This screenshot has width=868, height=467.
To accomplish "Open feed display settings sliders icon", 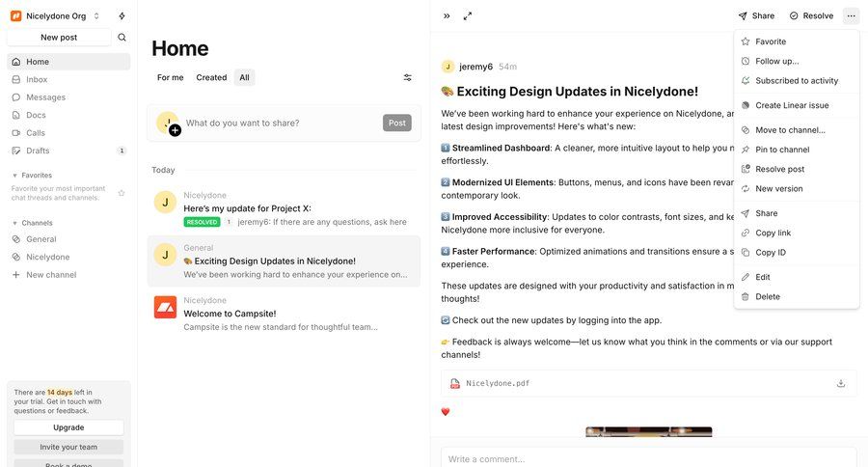I will (x=407, y=77).
